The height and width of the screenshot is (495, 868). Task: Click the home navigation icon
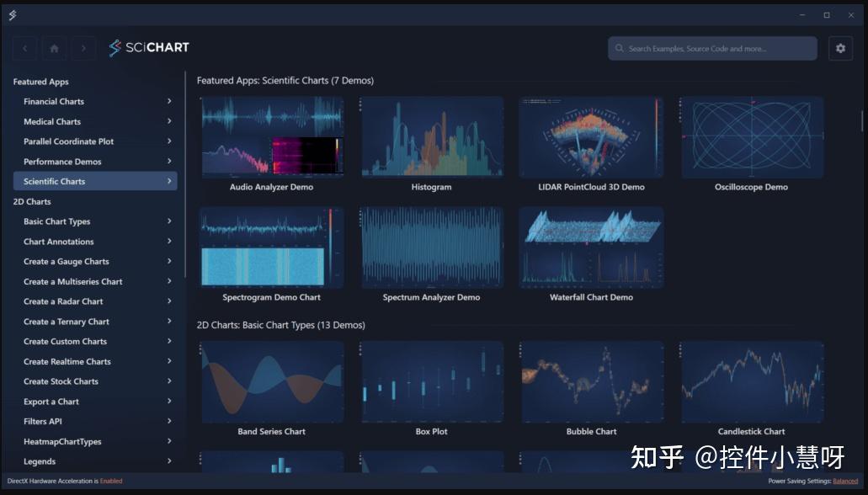click(54, 49)
